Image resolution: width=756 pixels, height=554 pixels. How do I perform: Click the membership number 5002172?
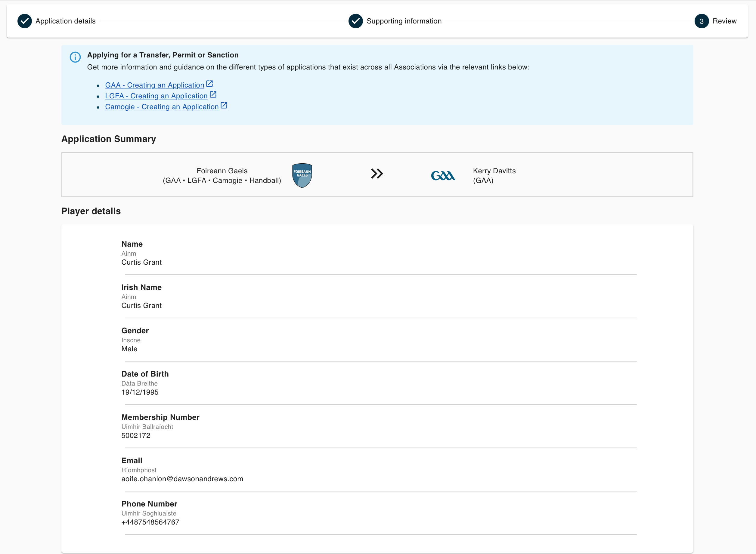[136, 436]
